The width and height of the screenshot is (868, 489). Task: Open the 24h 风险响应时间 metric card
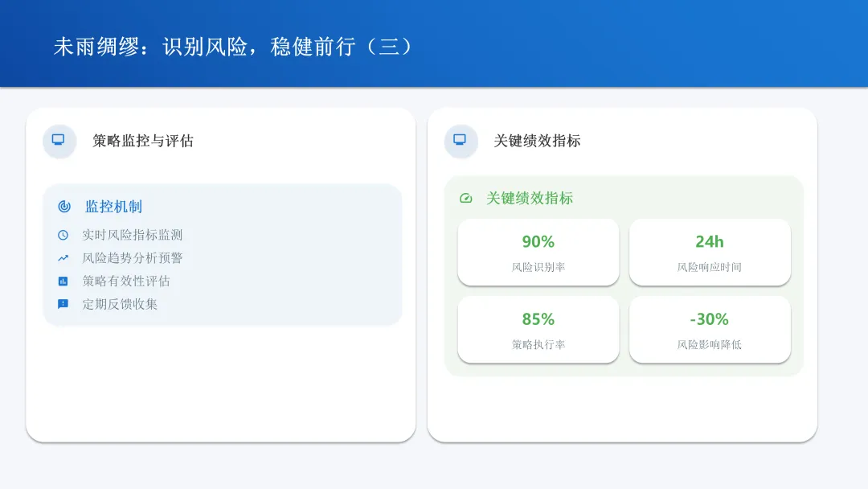click(x=710, y=252)
